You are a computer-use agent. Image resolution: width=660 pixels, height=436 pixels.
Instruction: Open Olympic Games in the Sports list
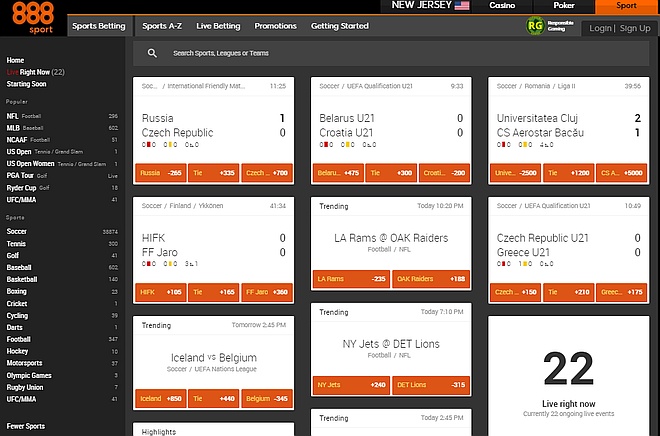point(62,375)
